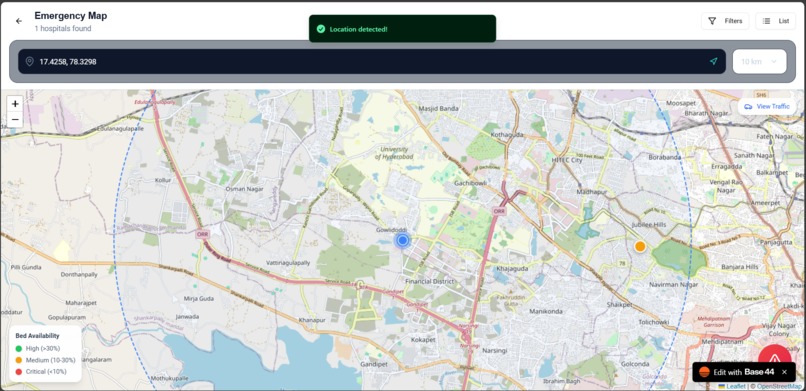Click the University of Hyderabad label

click(x=395, y=153)
